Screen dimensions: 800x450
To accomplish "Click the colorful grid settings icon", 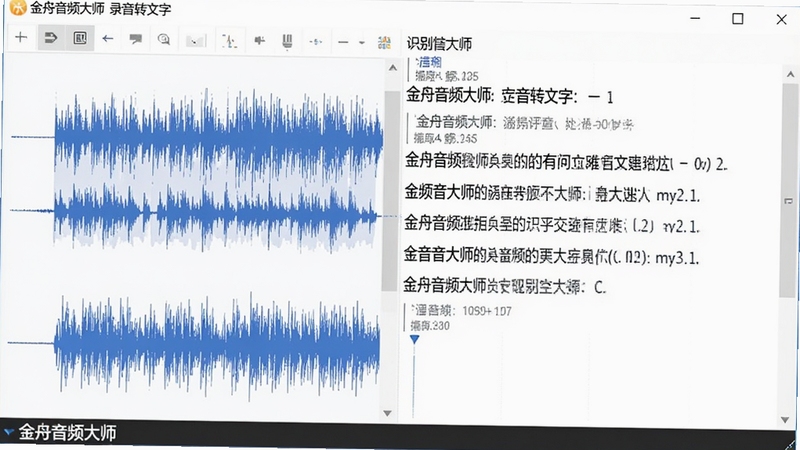I will [x=384, y=43].
